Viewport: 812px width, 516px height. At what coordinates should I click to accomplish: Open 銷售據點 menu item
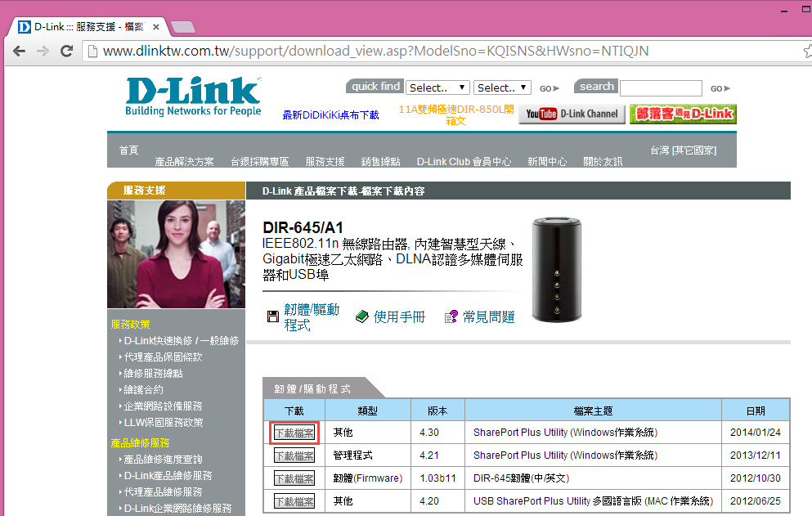point(380,162)
